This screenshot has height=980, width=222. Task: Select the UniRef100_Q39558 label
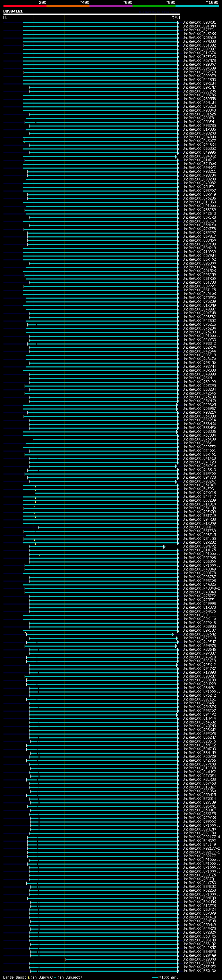pos(199,99)
